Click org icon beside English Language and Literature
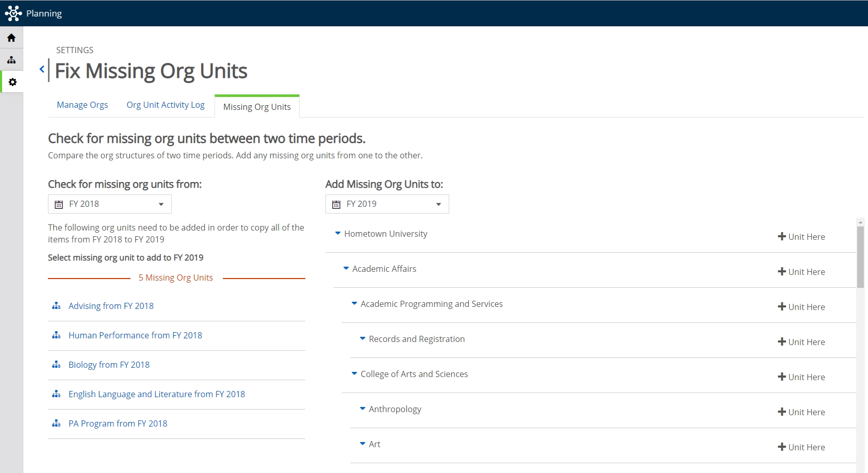The height and width of the screenshot is (473, 868). coord(56,394)
